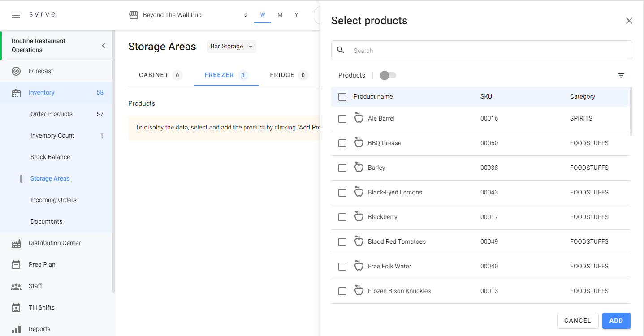
Task: Click the Forecast target icon
Action: click(x=16, y=71)
